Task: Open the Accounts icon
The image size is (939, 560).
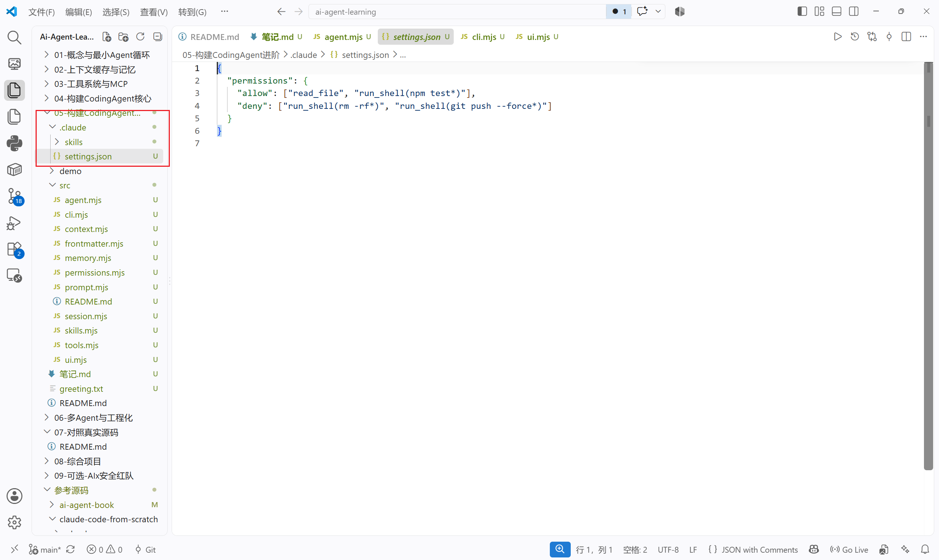Action: 14,496
